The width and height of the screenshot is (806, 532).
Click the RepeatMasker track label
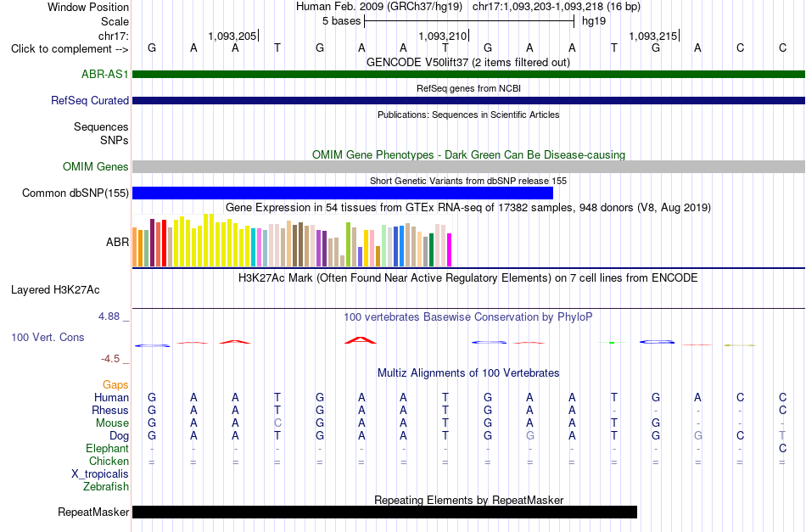pyautogui.click(x=93, y=512)
